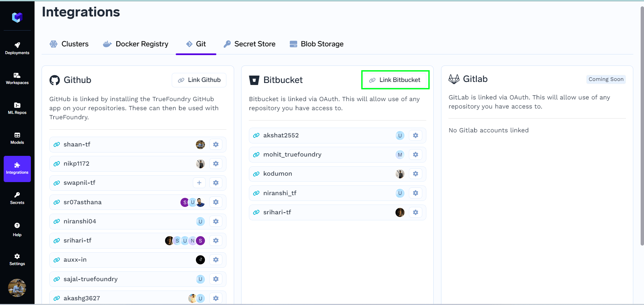The height and width of the screenshot is (305, 644).
Task: Open settings gear for akashg3627
Action: tap(216, 298)
